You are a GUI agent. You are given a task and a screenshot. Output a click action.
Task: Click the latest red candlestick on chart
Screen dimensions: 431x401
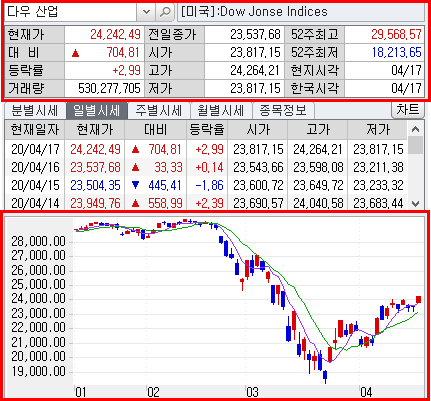(x=418, y=299)
